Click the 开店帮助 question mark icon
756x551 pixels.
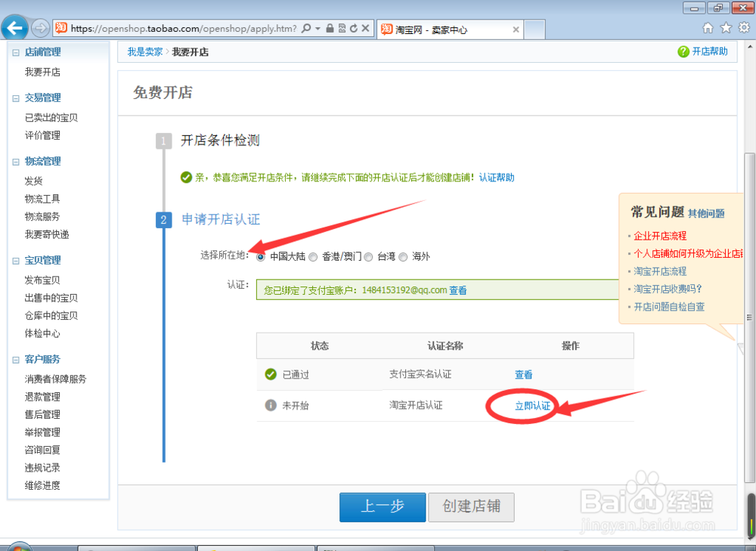[683, 51]
